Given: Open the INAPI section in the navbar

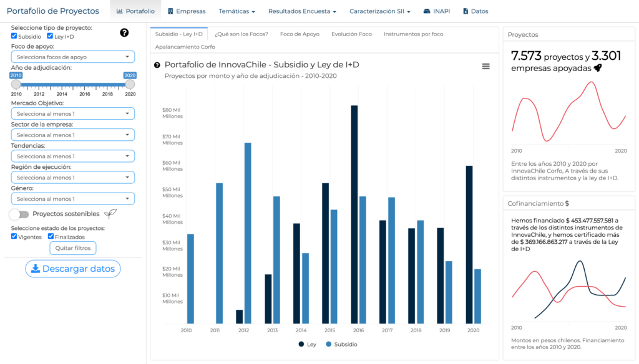Looking at the screenshot, I should [x=436, y=11].
